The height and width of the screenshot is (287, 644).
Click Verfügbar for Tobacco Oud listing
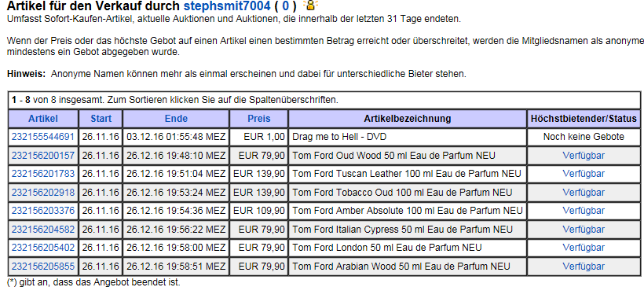(584, 193)
